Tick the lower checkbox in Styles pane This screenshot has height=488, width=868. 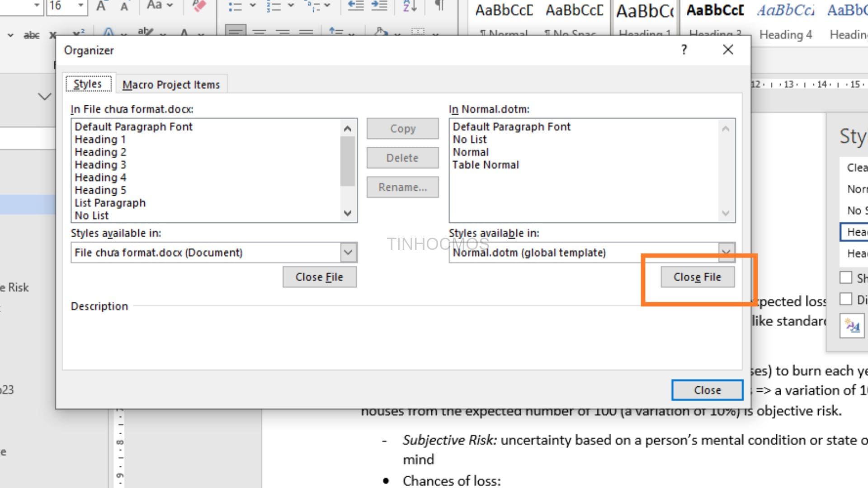point(846,299)
